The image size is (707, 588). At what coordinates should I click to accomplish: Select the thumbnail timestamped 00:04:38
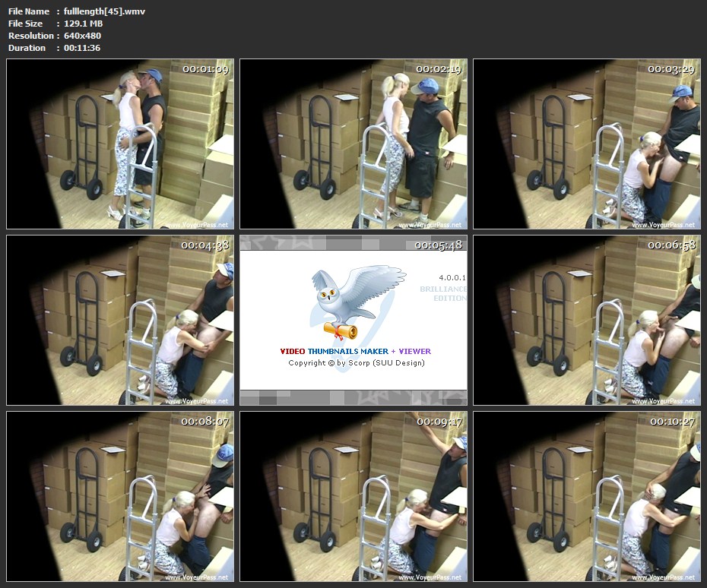click(x=120, y=321)
